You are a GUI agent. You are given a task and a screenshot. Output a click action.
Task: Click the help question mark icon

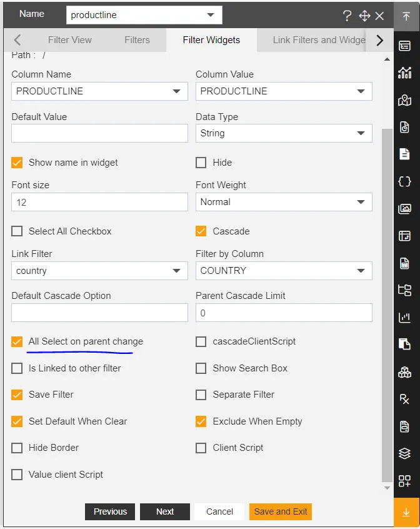[347, 16]
